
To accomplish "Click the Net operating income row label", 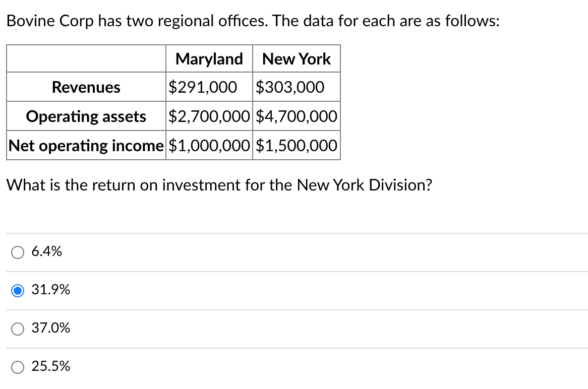I will coord(86,145).
